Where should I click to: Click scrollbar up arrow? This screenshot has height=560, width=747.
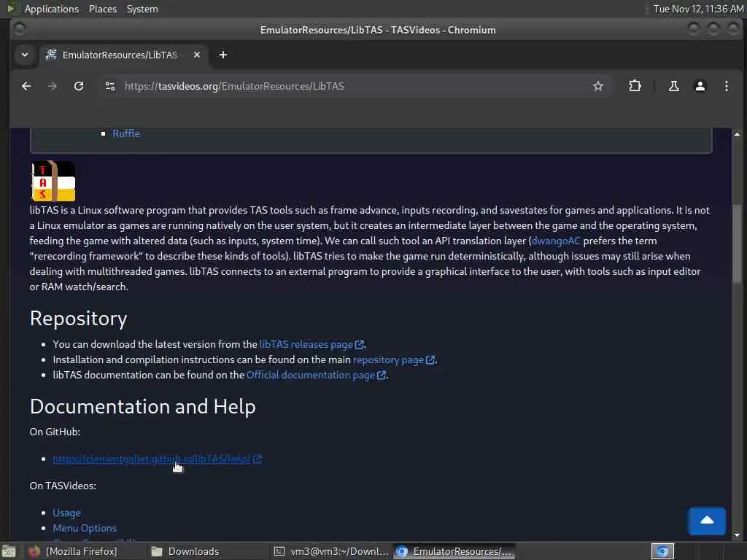(x=737, y=134)
